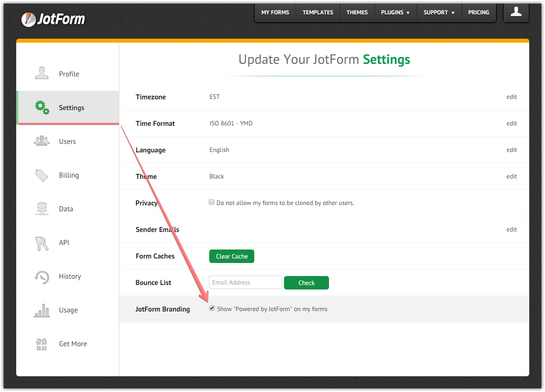Viewport: 545px width, 392px height.
Task: Open the account avatar in top right
Action: (x=516, y=13)
